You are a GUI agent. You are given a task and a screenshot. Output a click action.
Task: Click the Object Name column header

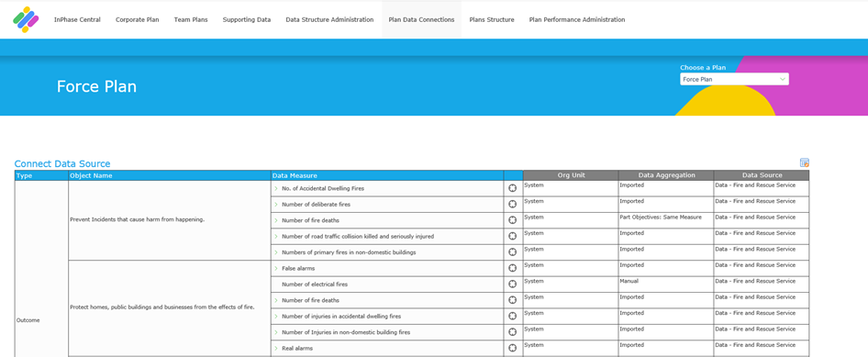[170, 175]
